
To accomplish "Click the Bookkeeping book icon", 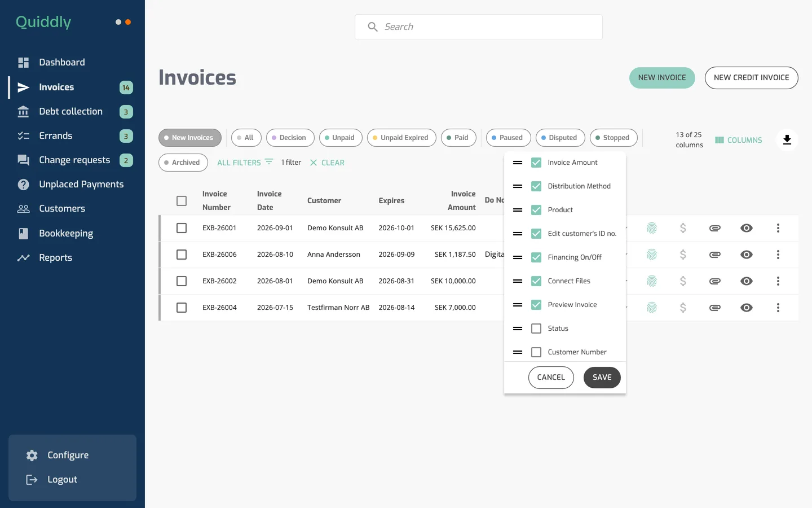I will 23,234.
